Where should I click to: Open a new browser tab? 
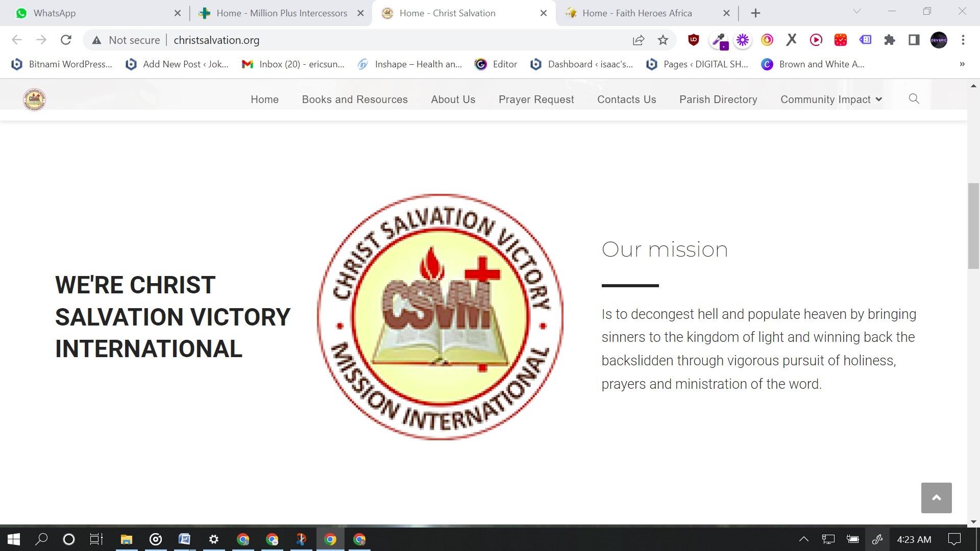(756, 13)
